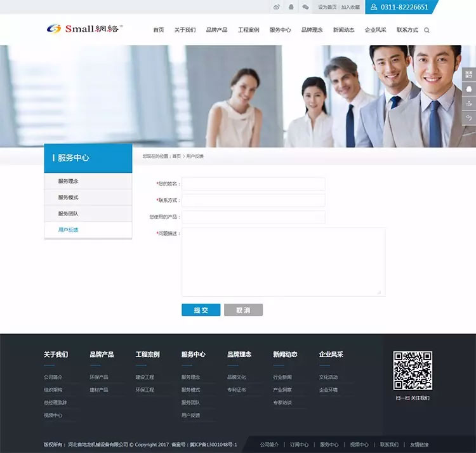Open footer link 建设工程

pyautogui.click(x=145, y=377)
